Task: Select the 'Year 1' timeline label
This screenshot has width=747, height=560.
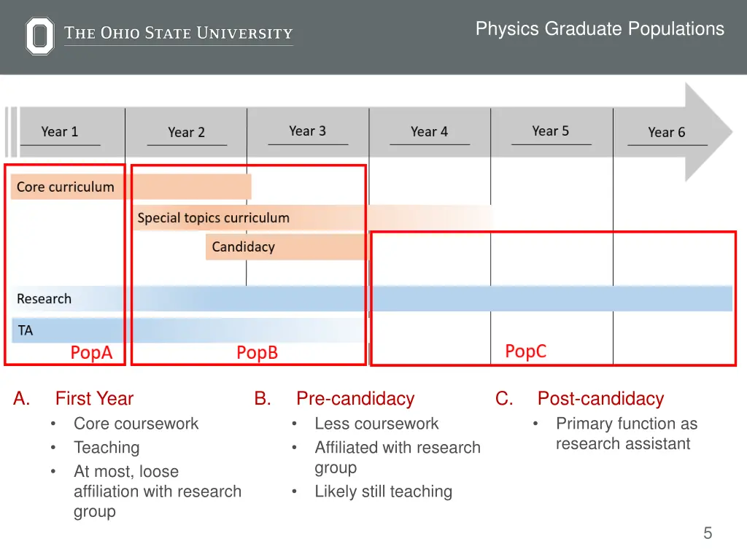Action: (60, 131)
